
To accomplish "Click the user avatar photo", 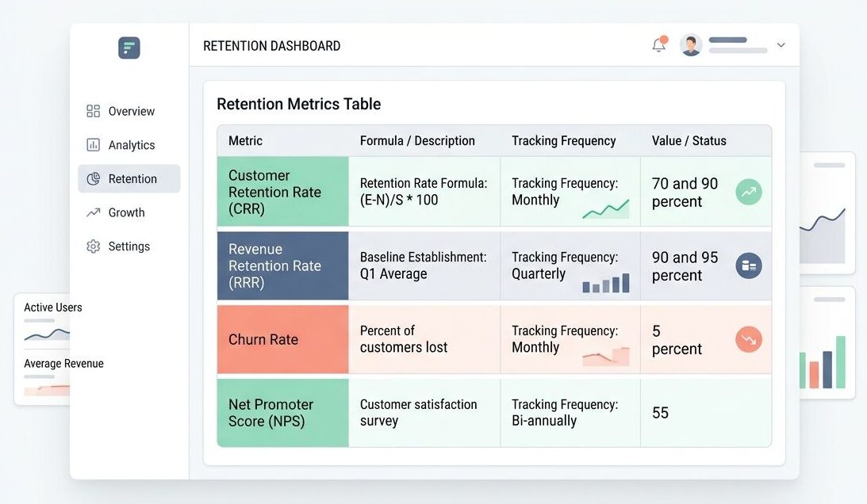I will (x=690, y=45).
